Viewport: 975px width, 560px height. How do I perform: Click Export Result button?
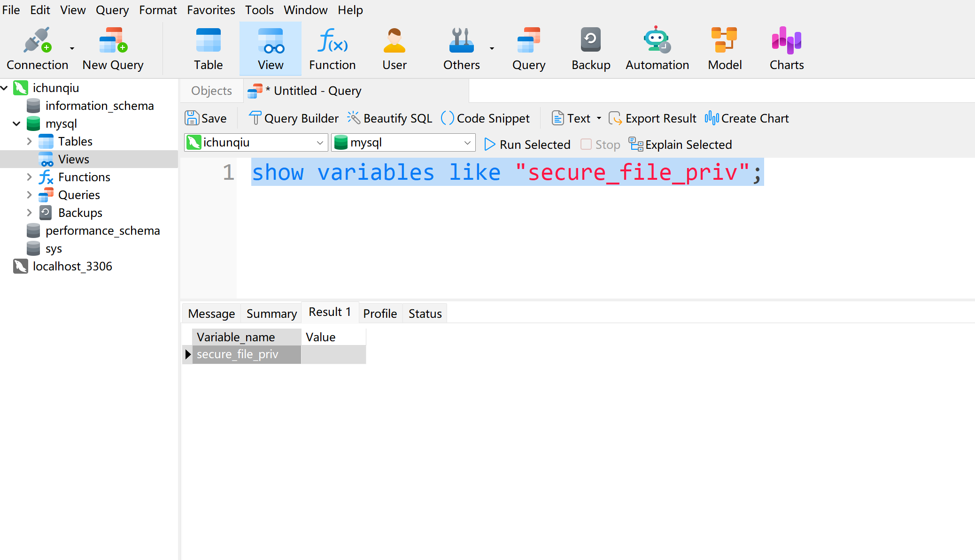pyautogui.click(x=653, y=118)
